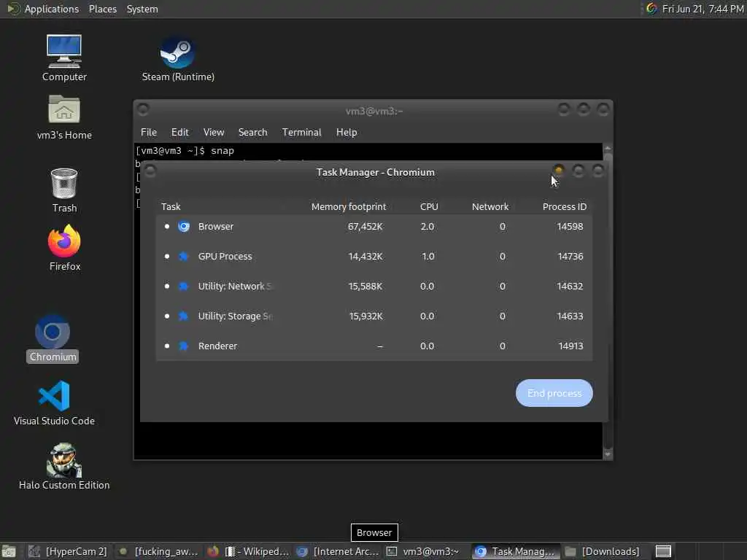Image resolution: width=747 pixels, height=560 pixels.
Task: Select the Browser task row
Action: click(x=374, y=227)
